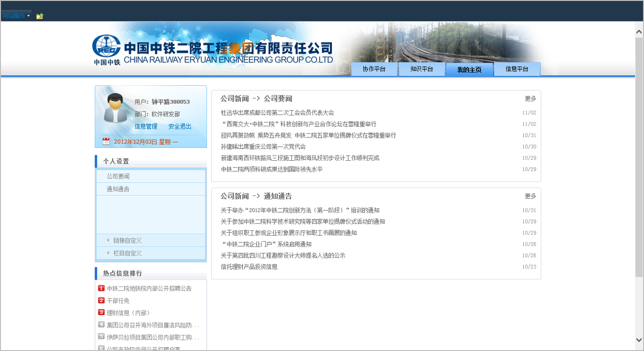Click the scrollbar down arrow

(639, 340)
